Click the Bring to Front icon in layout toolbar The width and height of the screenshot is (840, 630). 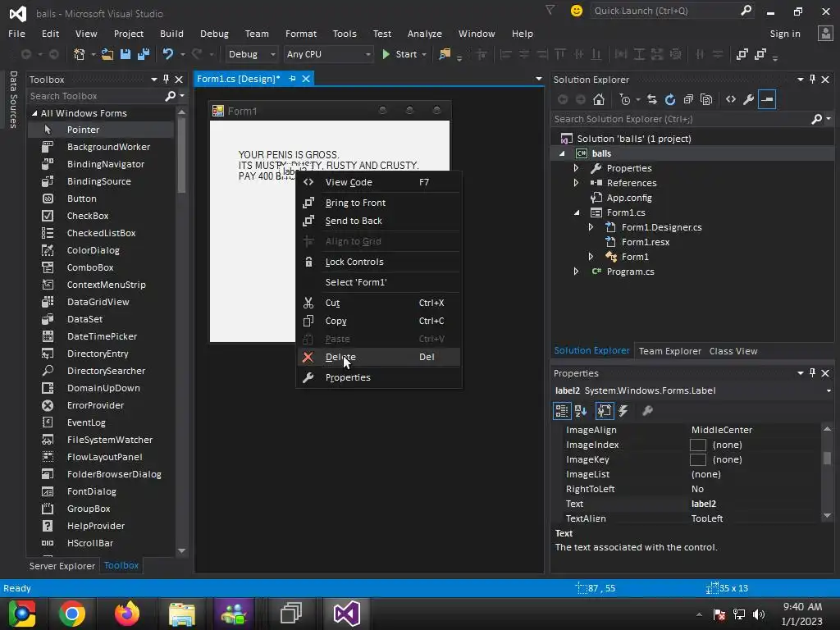(x=742, y=54)
